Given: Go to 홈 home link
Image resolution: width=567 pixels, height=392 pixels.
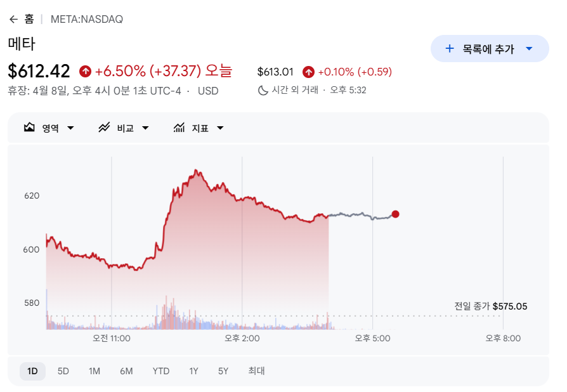Looking at the screenshot, I should 29,19.
